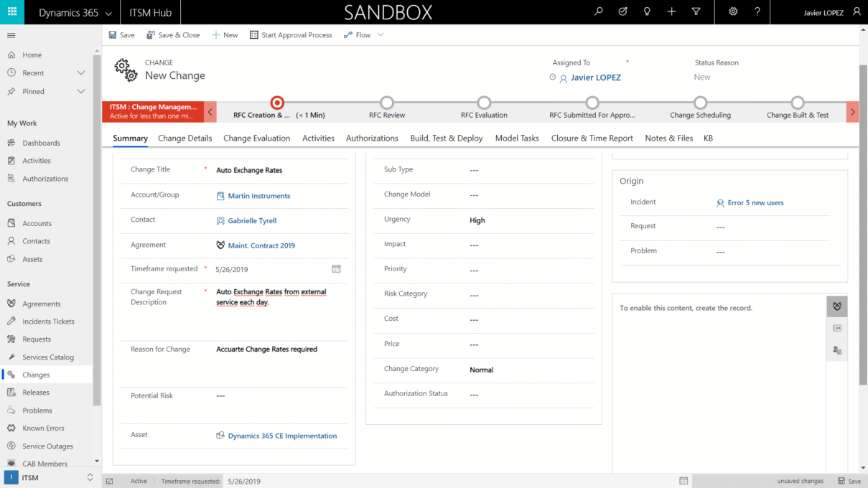Screen dimensions: 868x488
Task: Switch to the Change Details tab
Action: (x=185, y=138)
